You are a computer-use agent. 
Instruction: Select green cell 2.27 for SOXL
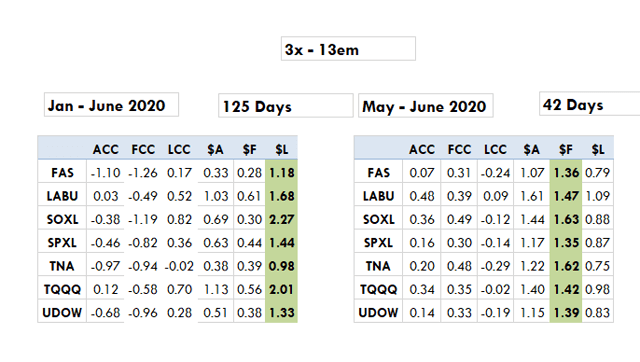point(282,219)
